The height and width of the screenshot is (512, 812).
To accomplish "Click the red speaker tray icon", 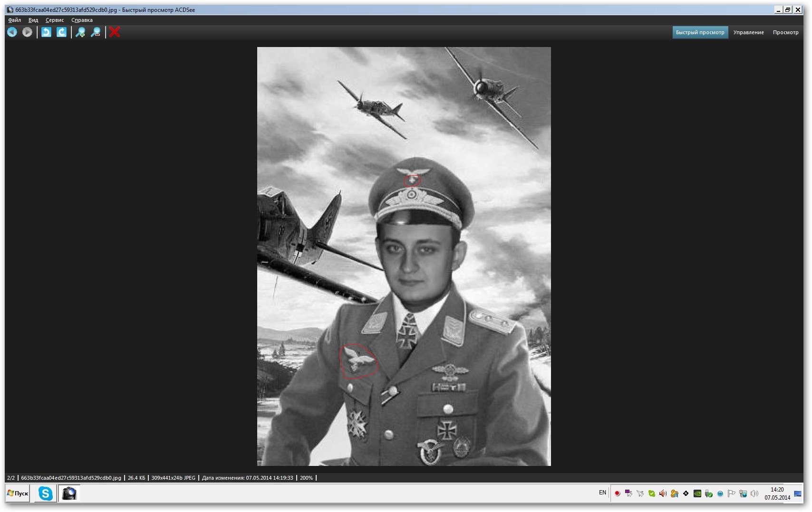I will tap(663, 493).
